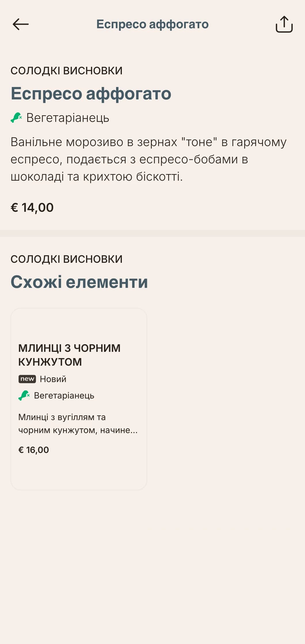The image size is (305, 644).
Task: Open the МЛИНЦІ З ЧОРНИМ КУНЖУТОМ card title
Action: coord(69,355)
